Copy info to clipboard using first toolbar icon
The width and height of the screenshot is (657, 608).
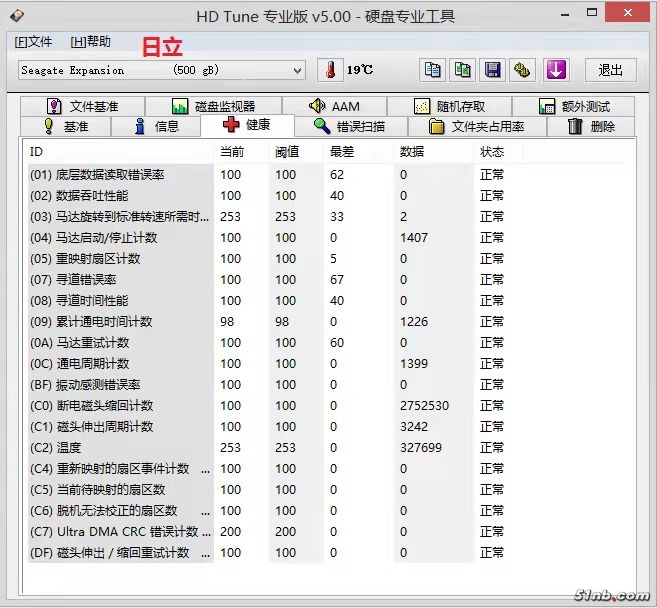432,70
